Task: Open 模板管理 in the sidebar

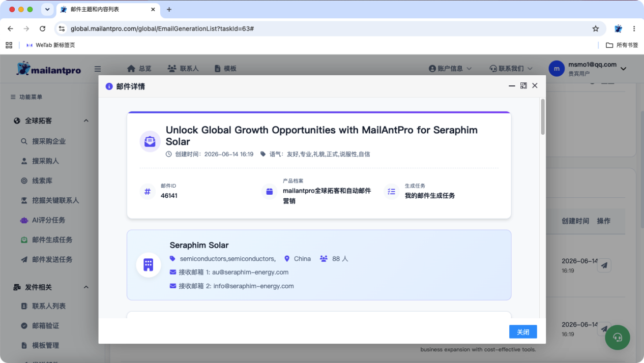Action: [40, 346]
